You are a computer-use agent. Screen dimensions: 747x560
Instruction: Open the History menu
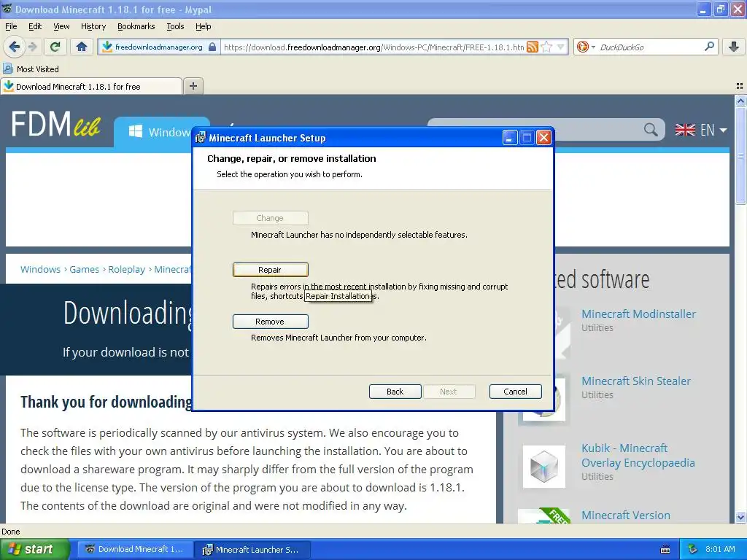click(x=93, y=26)
